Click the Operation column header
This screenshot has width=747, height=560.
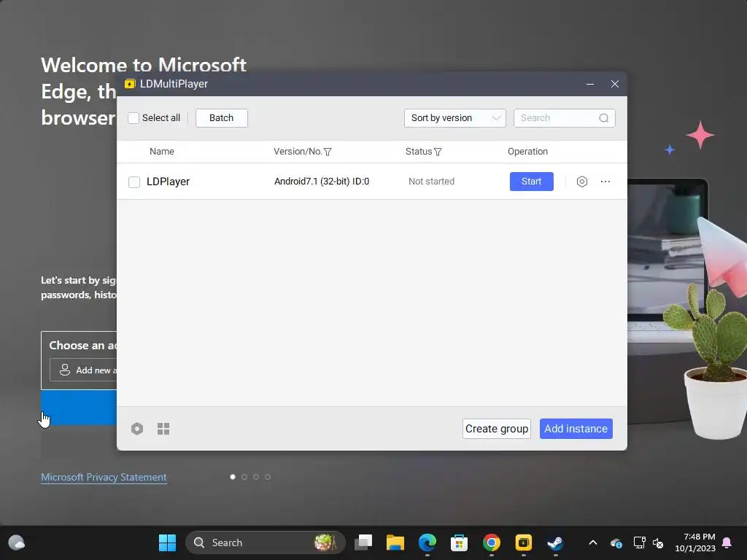click(527, 152)
